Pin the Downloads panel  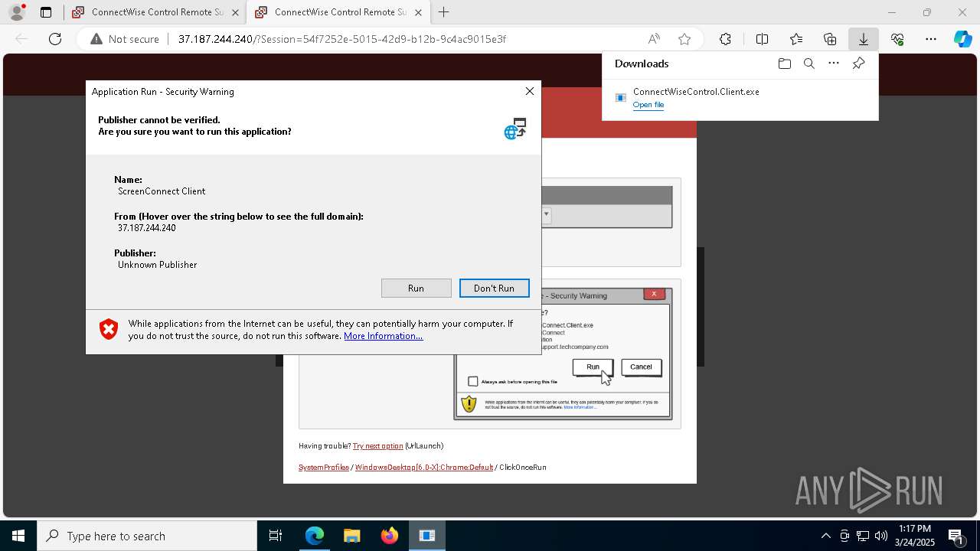coord(859,64)
